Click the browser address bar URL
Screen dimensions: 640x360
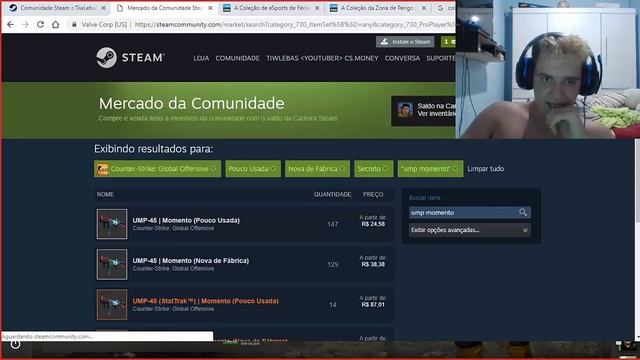pyautogui.click(x=294, y=24)
